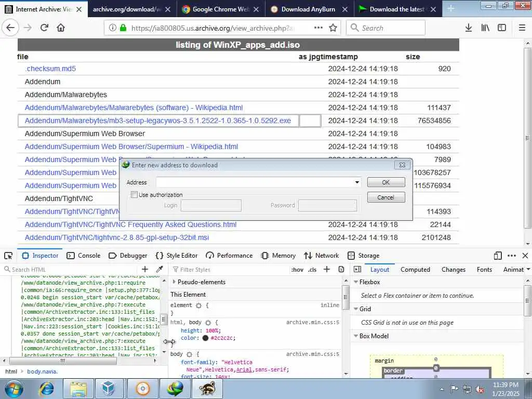
Task: Collapse the three-pane inspector sidebar toggle
Action: coord(357,270)
